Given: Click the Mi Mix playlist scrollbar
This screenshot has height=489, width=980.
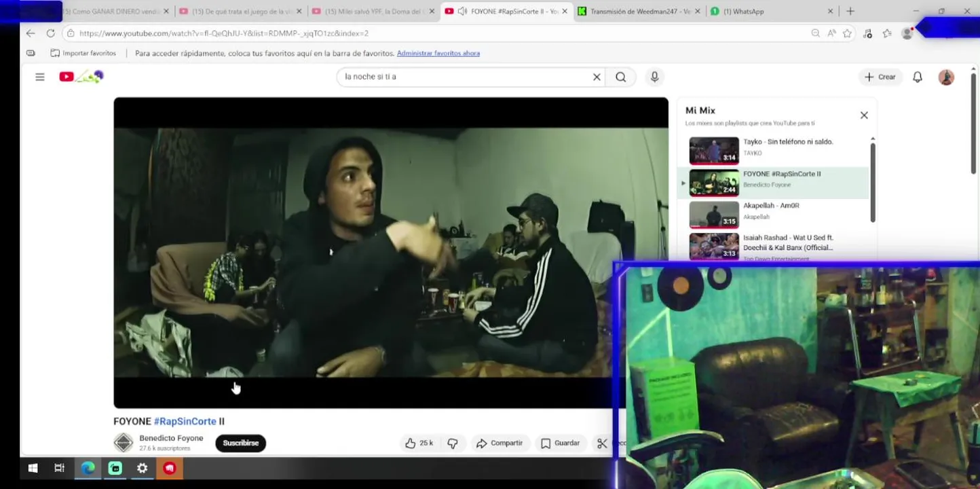Looking at the screenshot, I should [x=873, y=182].
